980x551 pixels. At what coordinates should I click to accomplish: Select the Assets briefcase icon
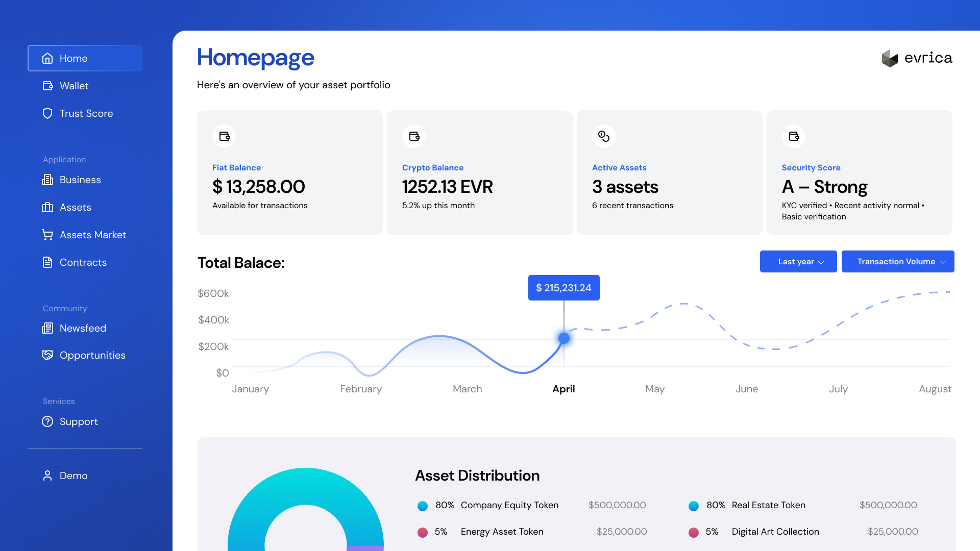[x=47, y=207]
